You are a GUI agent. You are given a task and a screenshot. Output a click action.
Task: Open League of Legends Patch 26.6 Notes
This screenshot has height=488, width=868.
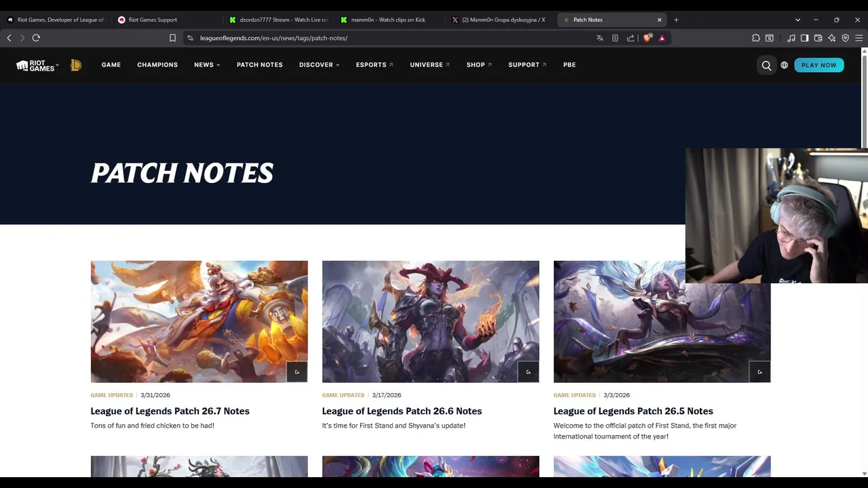coord(402,411)
